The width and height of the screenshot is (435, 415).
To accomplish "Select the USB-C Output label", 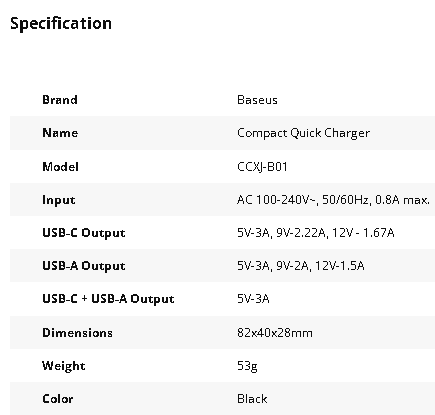I will click(84, 233).
